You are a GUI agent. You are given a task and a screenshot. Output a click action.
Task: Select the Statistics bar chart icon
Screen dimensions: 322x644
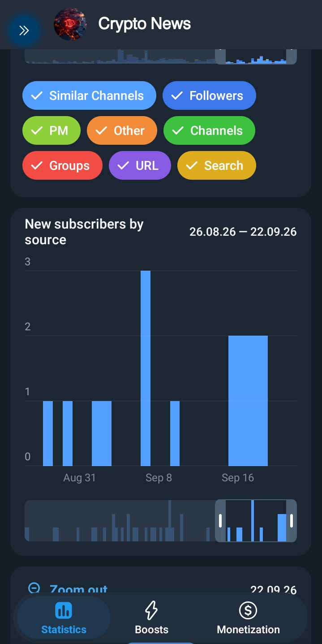(x=64, y=610)
